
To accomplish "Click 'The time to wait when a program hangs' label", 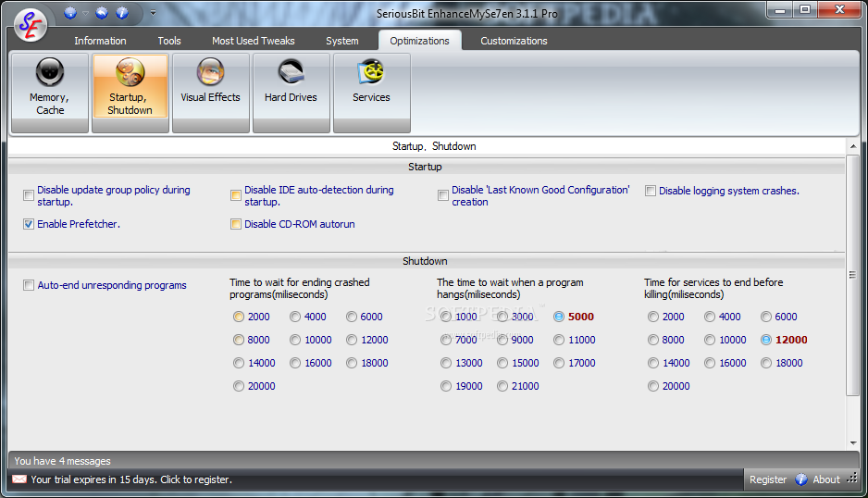I will tap(510, 289).
